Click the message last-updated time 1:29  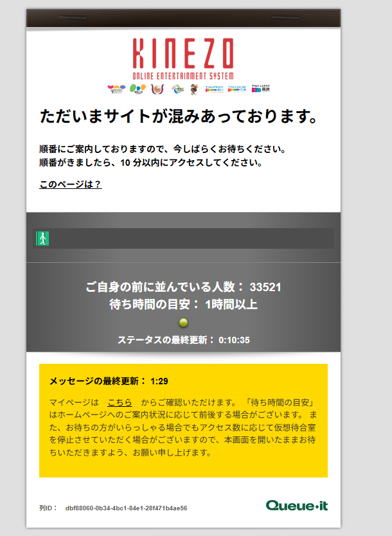(x=159, y=381)
